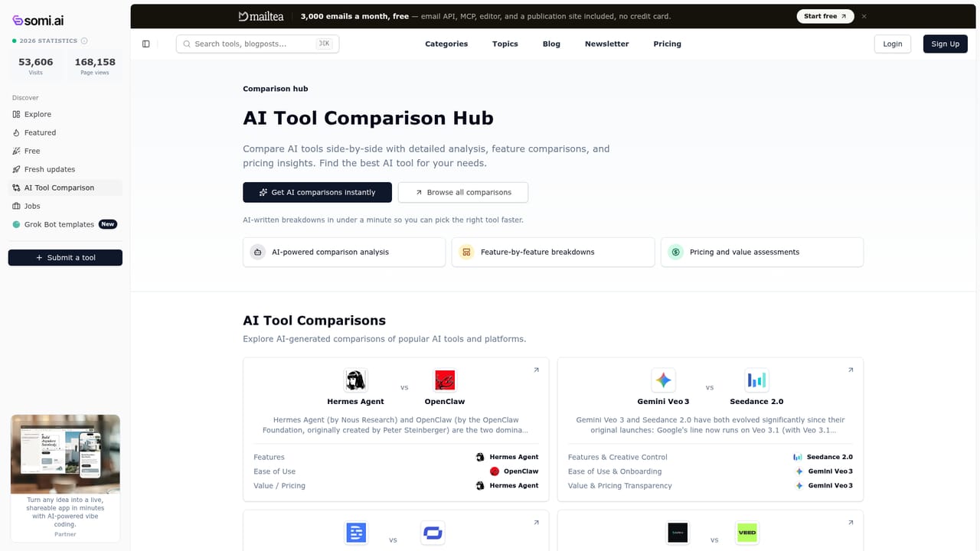
Task: Open the Topics nav menu
Action: coord(505,44)
